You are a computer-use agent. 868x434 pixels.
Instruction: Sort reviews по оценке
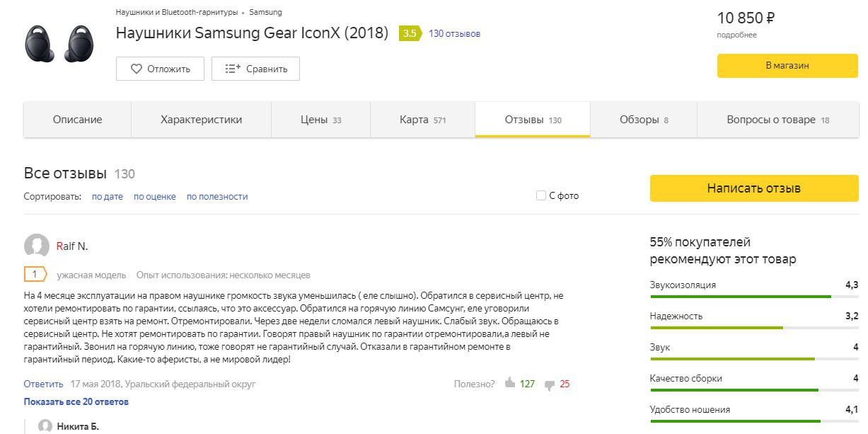[x=155, y=196]
